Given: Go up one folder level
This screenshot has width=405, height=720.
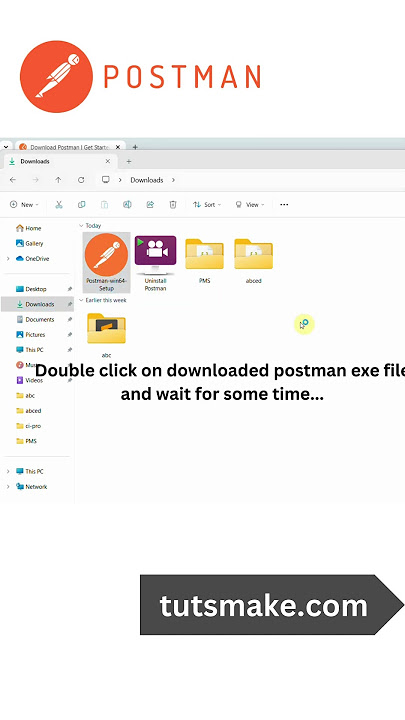Looking at the screenshot, I should (58, 180).
